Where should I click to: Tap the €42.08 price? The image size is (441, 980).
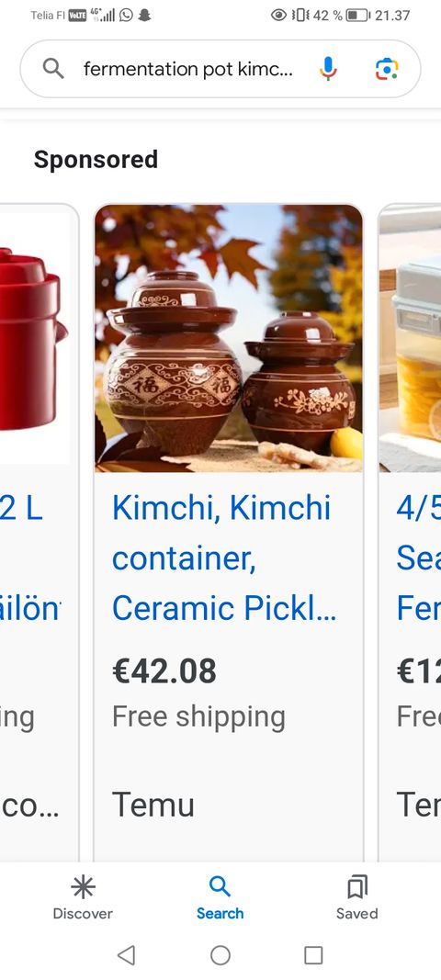tap(164, 670)
